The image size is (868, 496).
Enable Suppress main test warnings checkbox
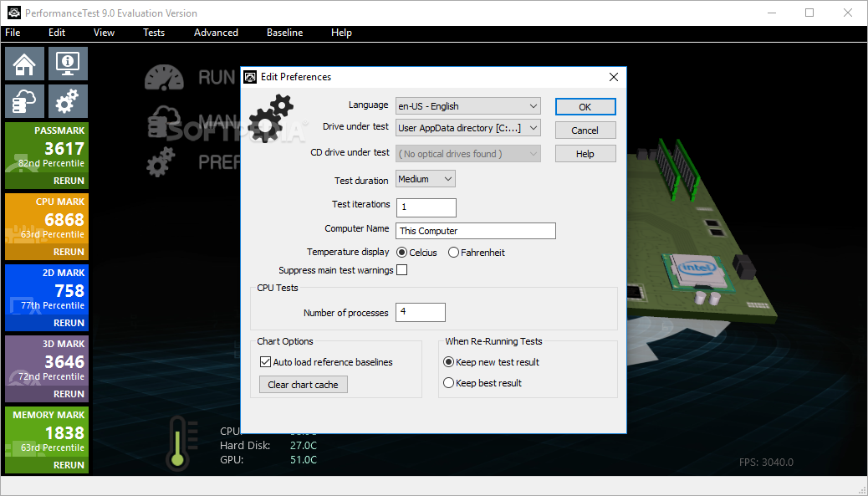pos(402,270)
